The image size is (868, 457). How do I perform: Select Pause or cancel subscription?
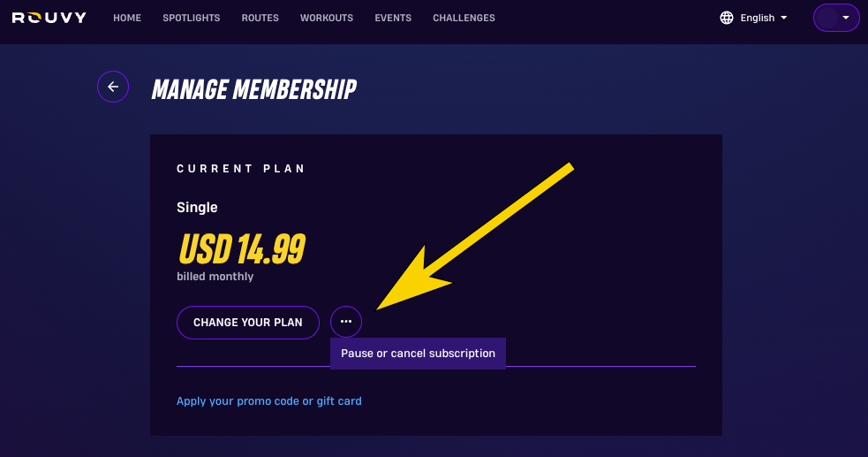click(418, 354)
